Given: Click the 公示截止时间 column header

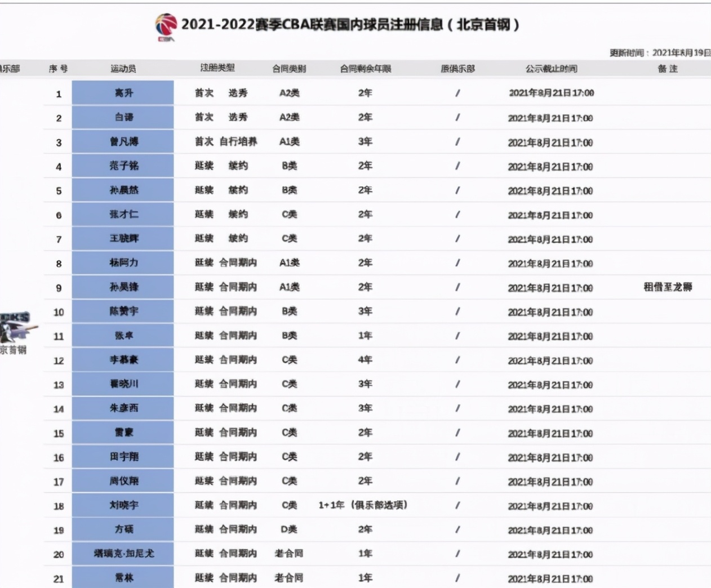Looking at the screenshot, I should [x=552, y=69].
